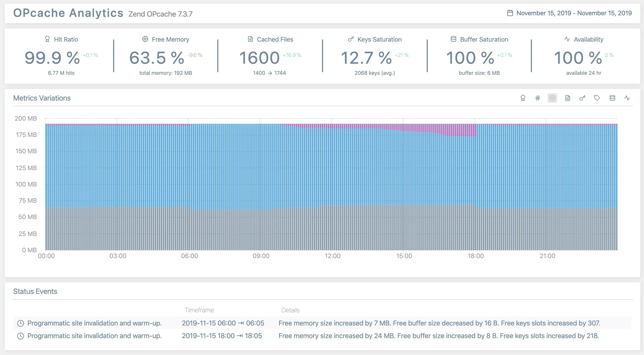Screen dimensions: 644x355
Task: Open the date range picker
Action: (x=574, y=13)
